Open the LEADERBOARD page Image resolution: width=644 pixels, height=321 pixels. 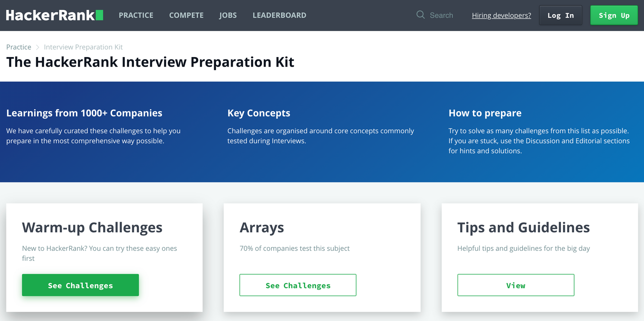[279, 15]
